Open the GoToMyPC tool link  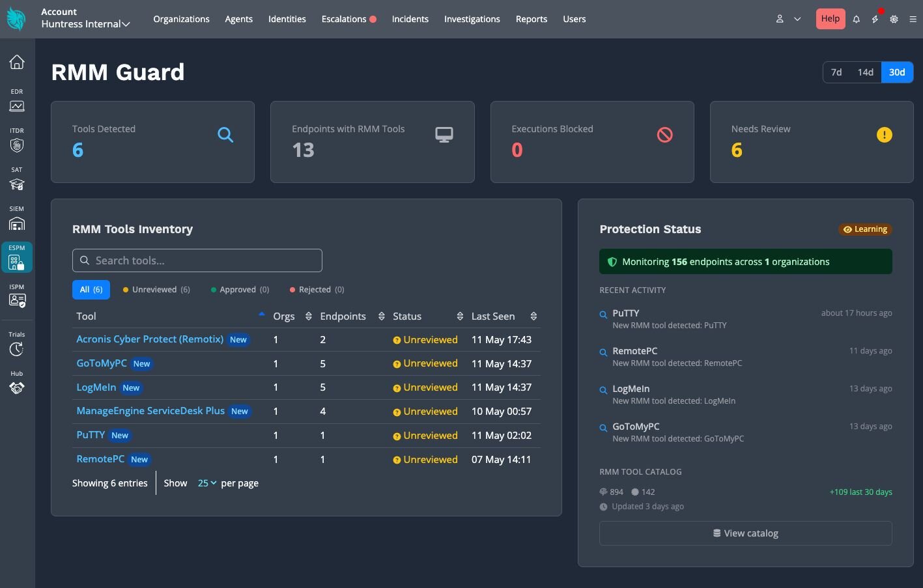[102, 363]
